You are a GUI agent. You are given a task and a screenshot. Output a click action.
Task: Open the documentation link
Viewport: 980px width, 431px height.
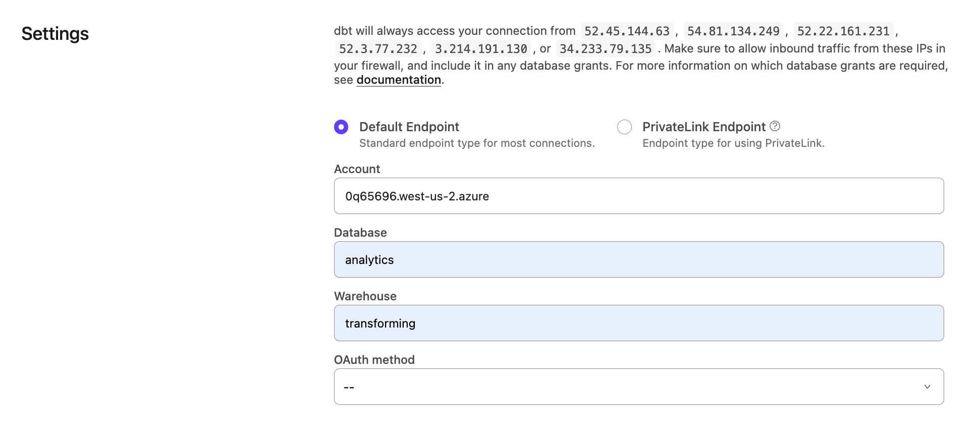pos(398,80)
